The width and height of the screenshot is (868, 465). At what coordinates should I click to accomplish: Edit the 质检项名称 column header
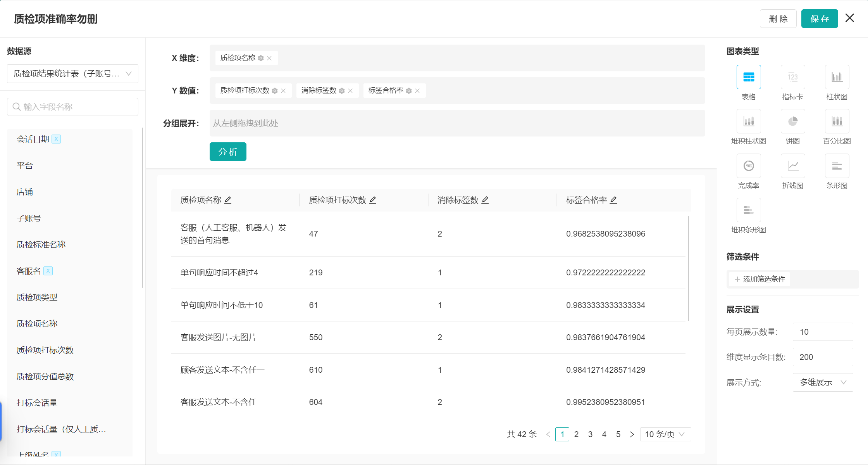click(228, 200)
